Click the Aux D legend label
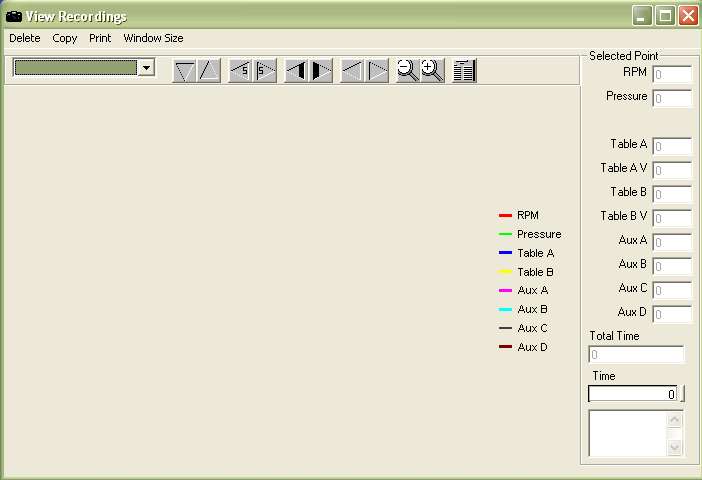 point(532,347)
